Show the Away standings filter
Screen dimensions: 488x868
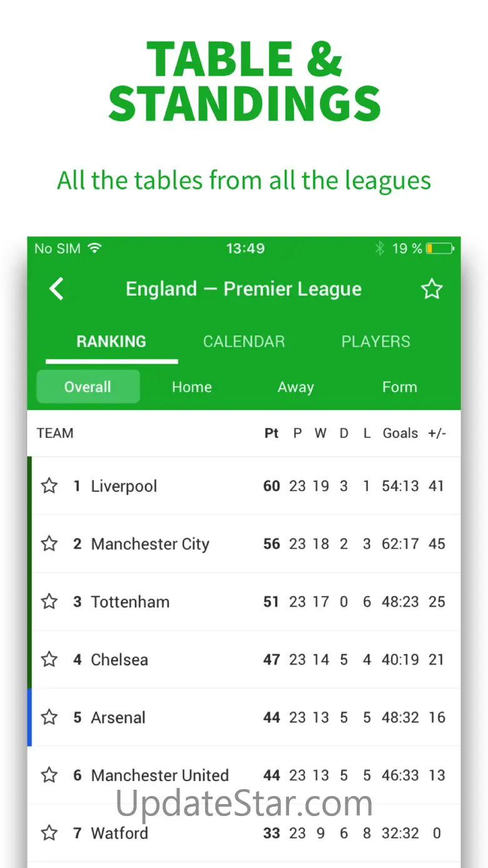coord(295,387)
